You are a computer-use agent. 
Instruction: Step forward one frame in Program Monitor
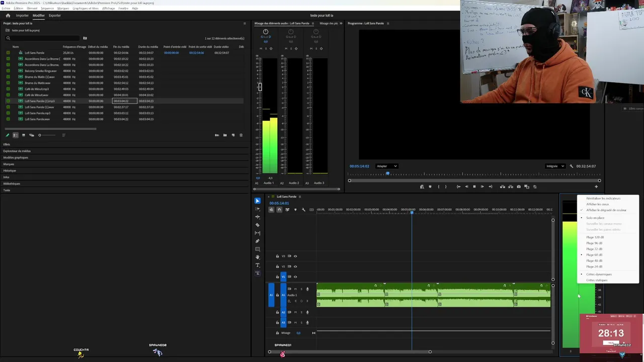pos(482,187)
